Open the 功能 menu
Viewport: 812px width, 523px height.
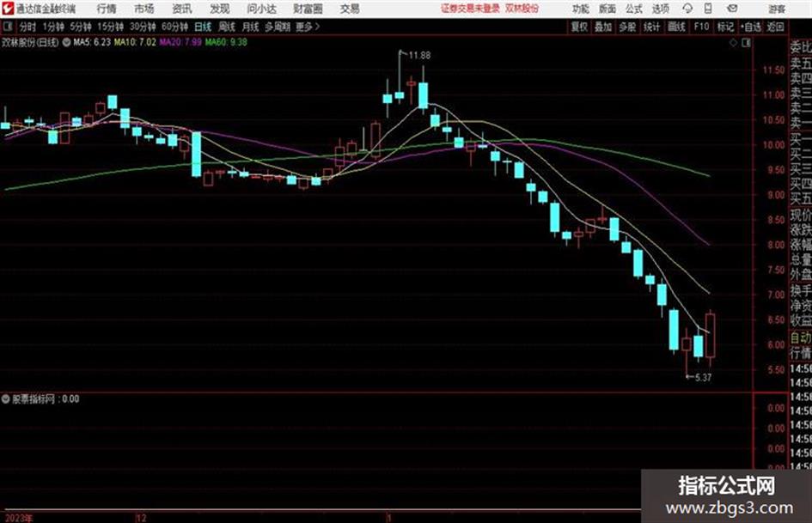581,9
